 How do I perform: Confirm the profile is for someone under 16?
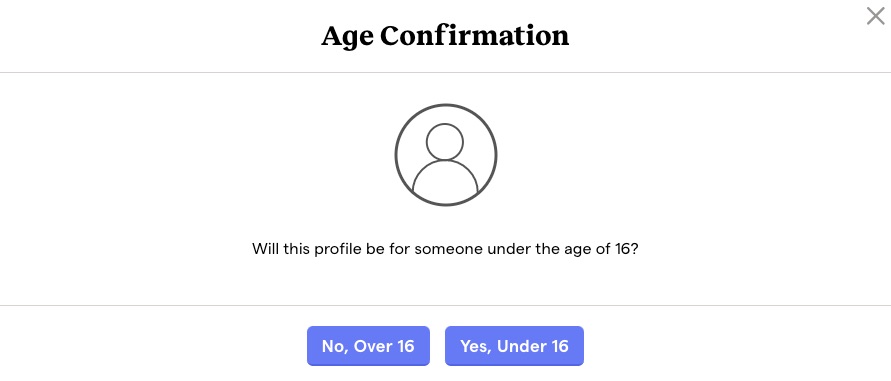[514, 346]
